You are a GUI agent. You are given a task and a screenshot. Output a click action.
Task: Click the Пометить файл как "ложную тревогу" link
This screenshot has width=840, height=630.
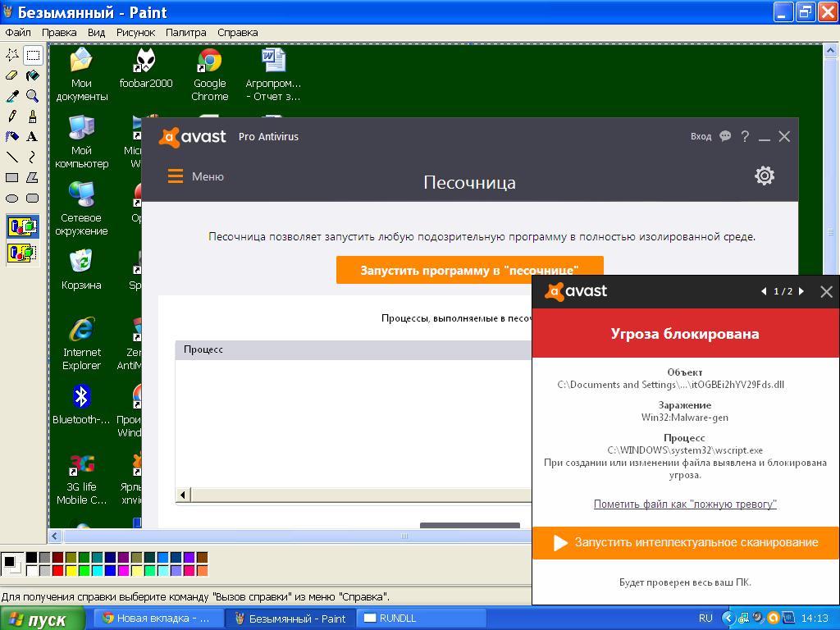tap(685, 504)
